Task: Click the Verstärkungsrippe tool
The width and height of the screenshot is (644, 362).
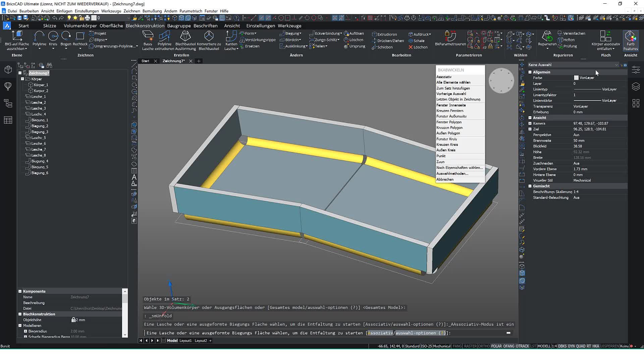Action: click(258, 40)
